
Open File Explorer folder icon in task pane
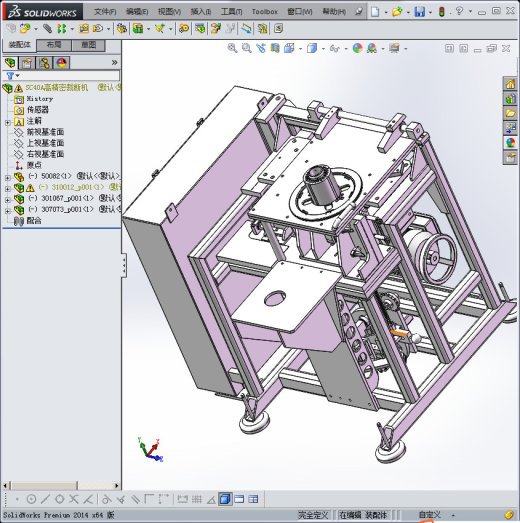pos(510,113)
